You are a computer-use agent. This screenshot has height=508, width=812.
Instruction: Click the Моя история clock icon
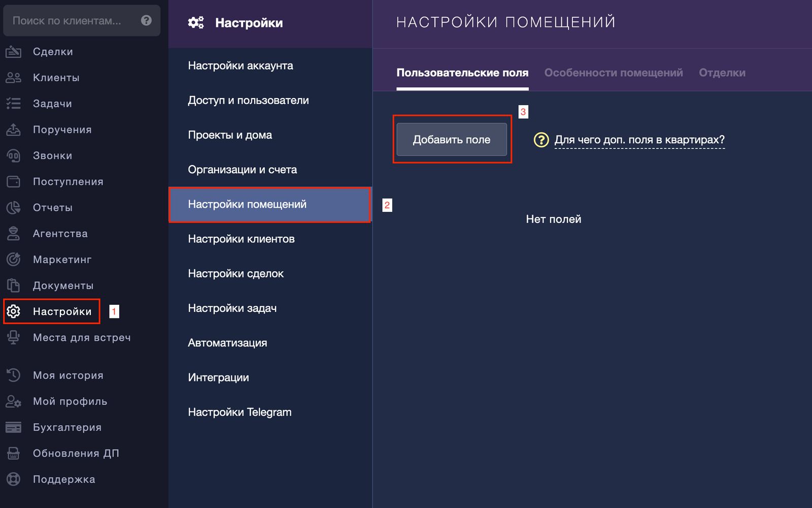[14, 375]
